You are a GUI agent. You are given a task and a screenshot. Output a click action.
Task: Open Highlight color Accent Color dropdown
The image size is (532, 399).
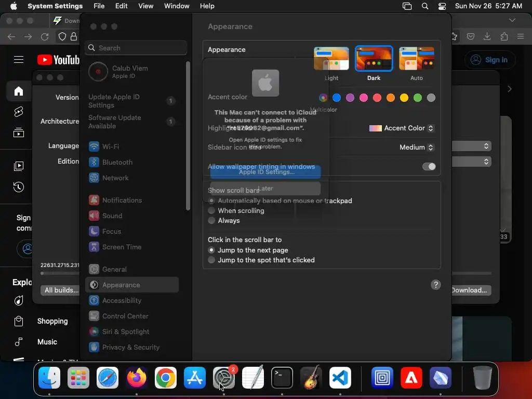coord(401,128)
